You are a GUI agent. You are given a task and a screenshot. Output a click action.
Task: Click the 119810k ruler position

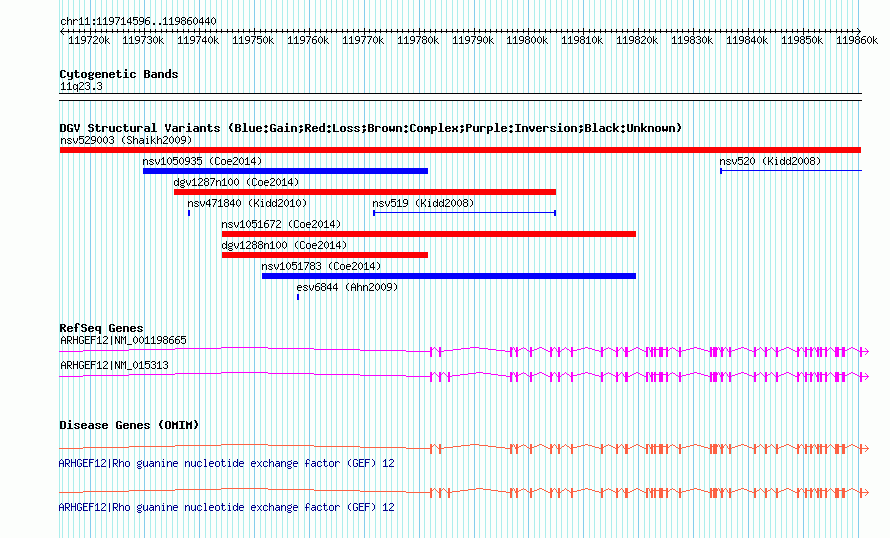pos(582,40)
